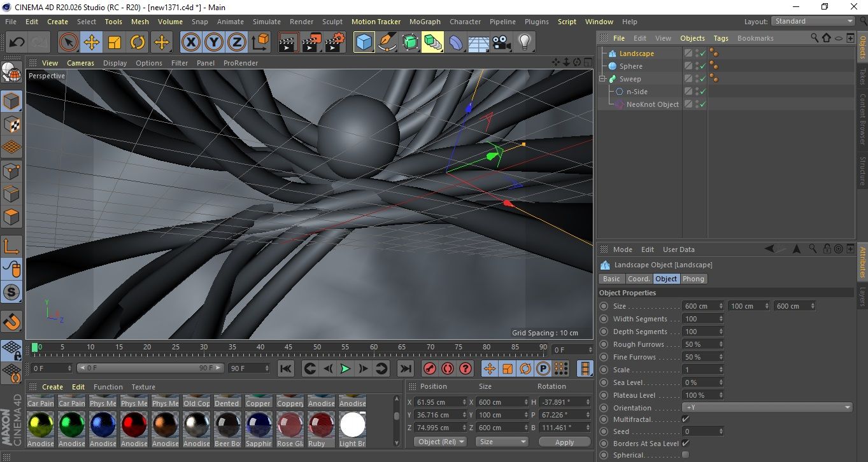Click the Make Editable icon
Image resolution: width=868 pixels, height=462 pixels.
(12, 73)
